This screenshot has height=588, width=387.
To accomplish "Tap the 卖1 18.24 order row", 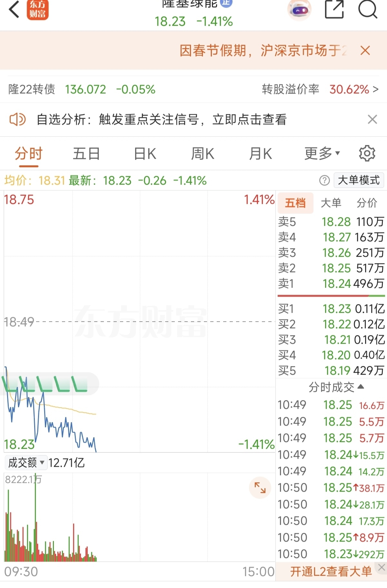I will click(x=331, y=284).
